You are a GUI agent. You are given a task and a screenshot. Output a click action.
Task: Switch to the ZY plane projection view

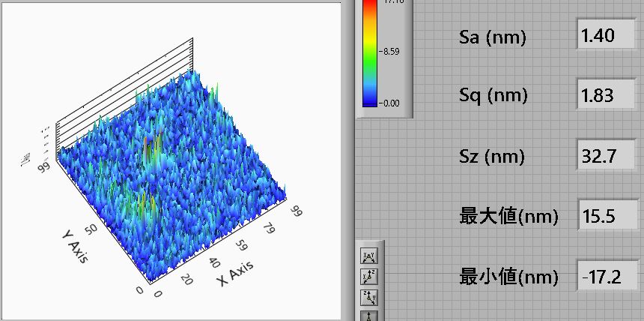(369, 297)
